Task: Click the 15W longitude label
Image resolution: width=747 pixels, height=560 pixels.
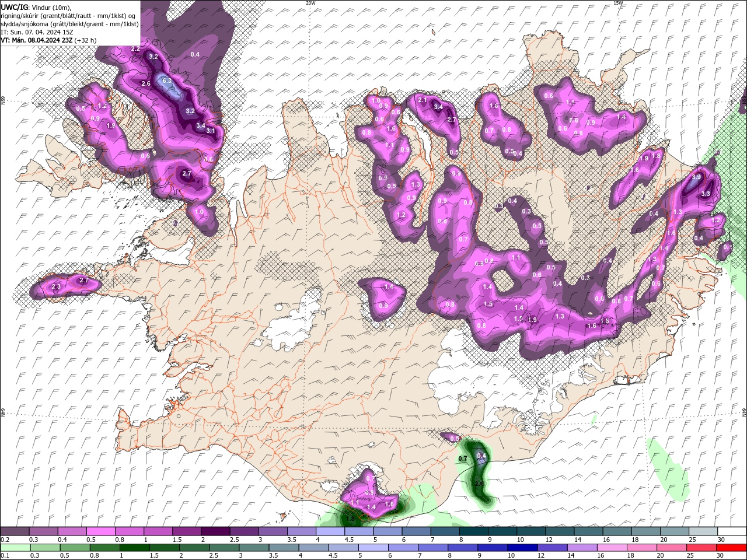Action: point(617,3)
